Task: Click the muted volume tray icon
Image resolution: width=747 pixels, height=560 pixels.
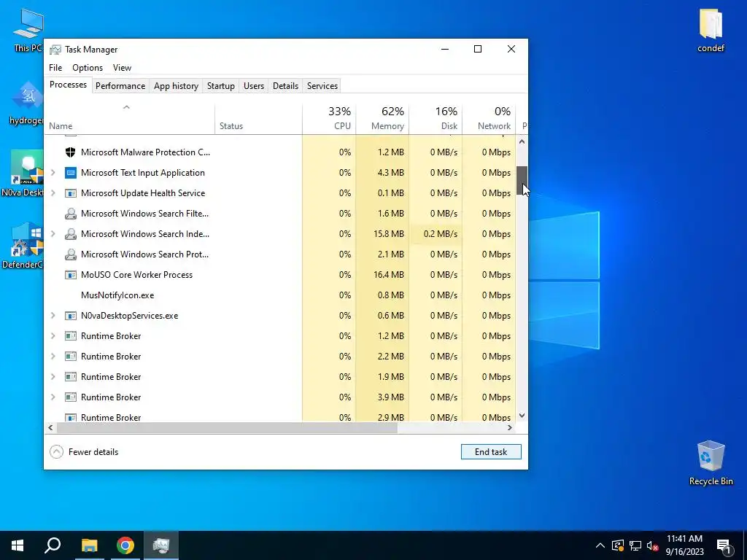Action: pyautogui.click(x=652, y=545)
